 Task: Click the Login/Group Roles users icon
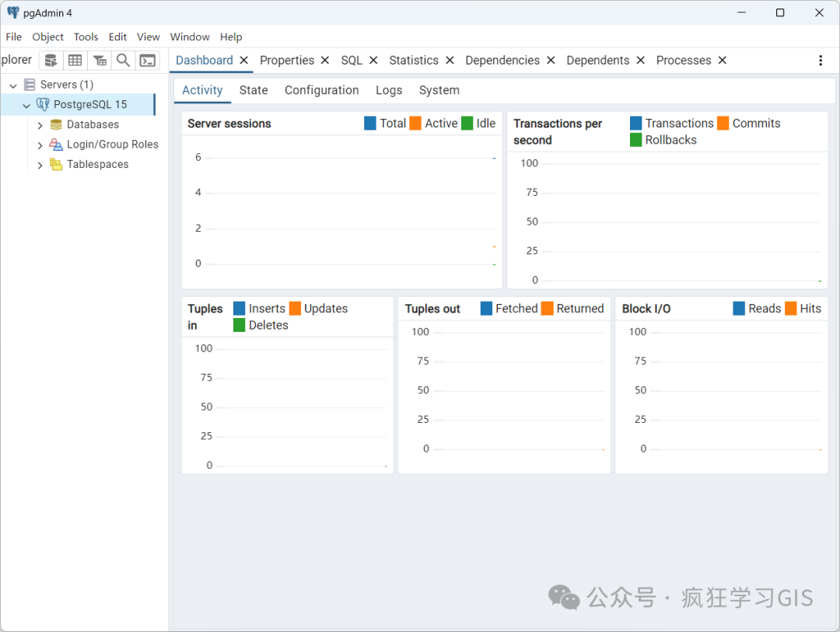(56, 145)
